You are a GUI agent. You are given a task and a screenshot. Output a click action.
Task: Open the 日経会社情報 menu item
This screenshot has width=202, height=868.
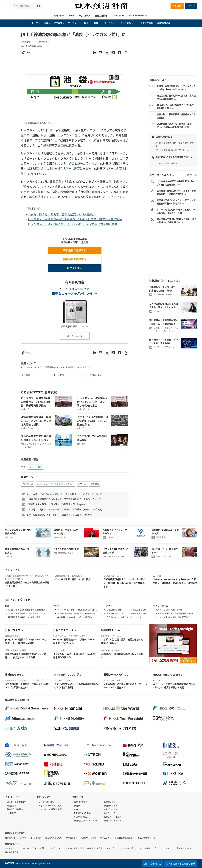[101, 16]
